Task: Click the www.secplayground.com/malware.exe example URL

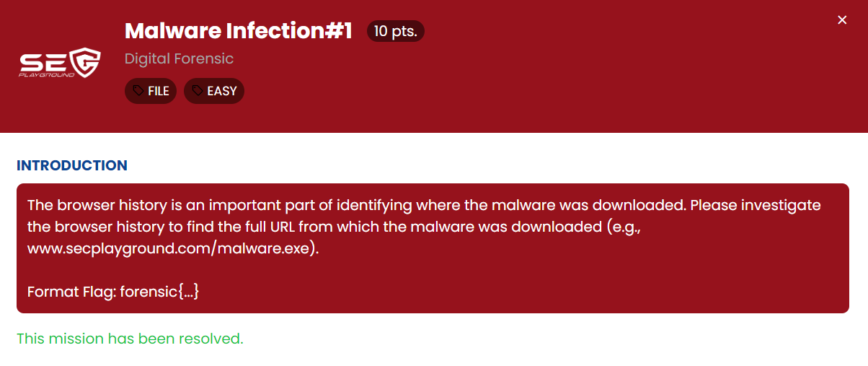Action: point(172,249)
